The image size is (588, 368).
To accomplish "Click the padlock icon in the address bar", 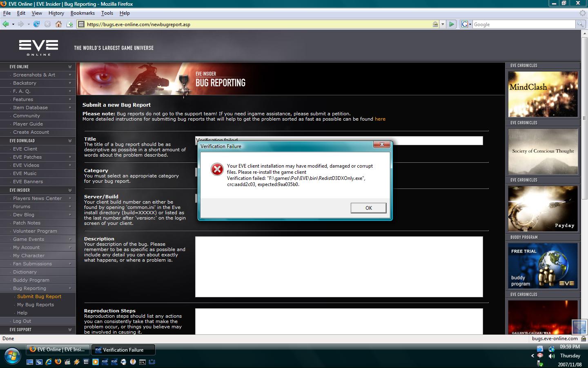I will [x=435, y=24].
